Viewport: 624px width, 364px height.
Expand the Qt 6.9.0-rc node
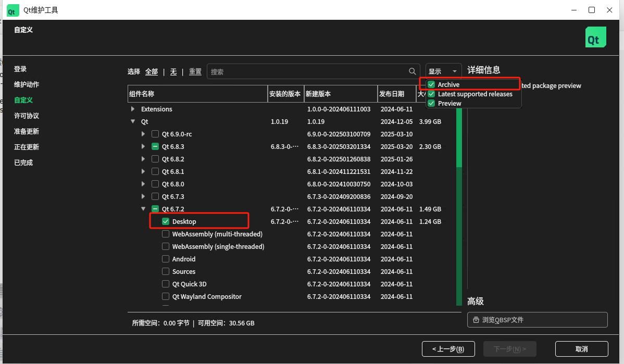point(143,134)
